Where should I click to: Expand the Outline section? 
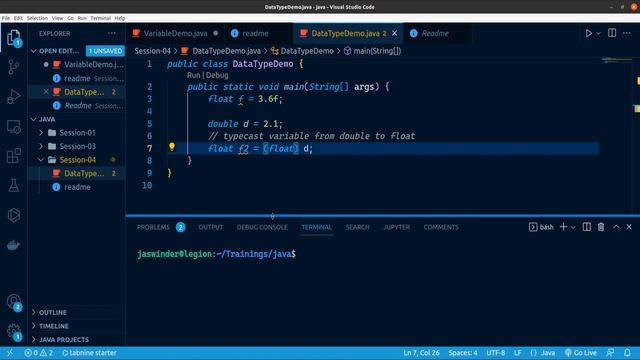point(52,312)
